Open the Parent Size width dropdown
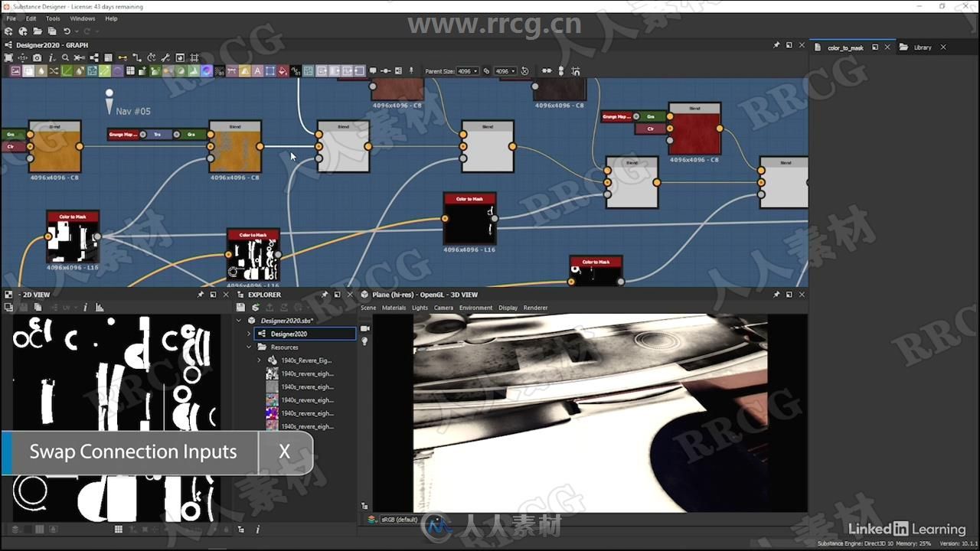The width and height of the screenshot is (980, 551). click(467, 71)
